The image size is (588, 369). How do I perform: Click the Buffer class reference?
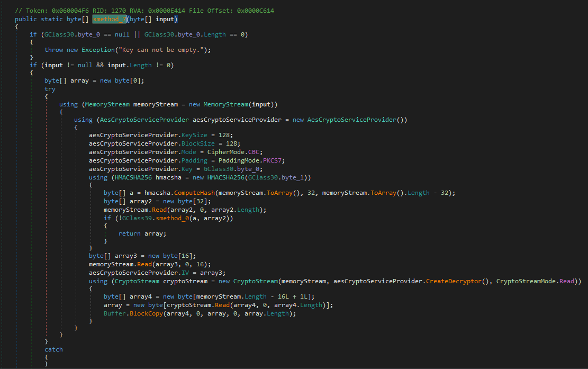[x=115, y=313]
